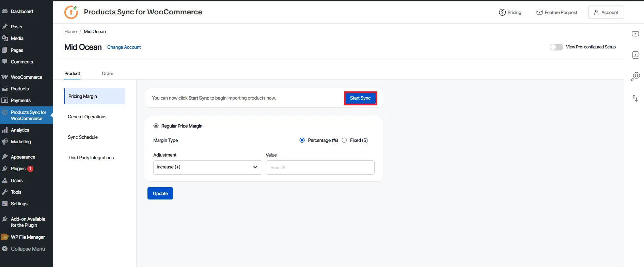
Task: Toggle View Pre-configured Setup switch
Action: (556, 47)
